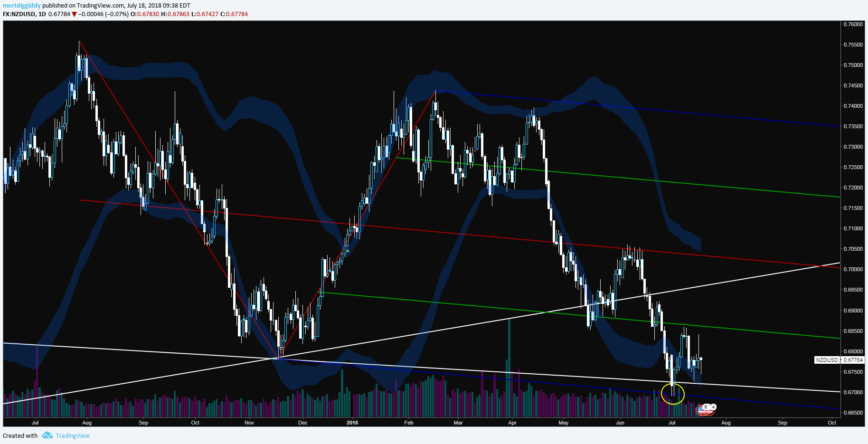Click the change value −0.00046 (−0.07%)
The height and width of the screenshot is (444, 868).
coord(103,14)
